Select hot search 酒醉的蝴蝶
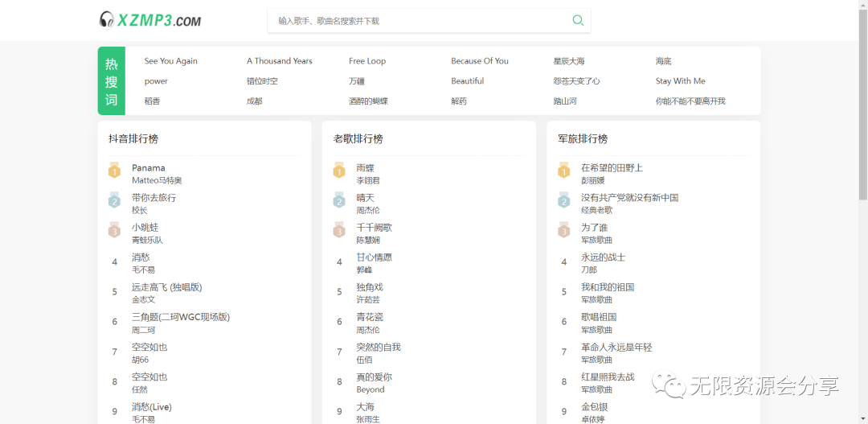Image resolution: width=868 pixels, height=424 pixels. point(368,101)
